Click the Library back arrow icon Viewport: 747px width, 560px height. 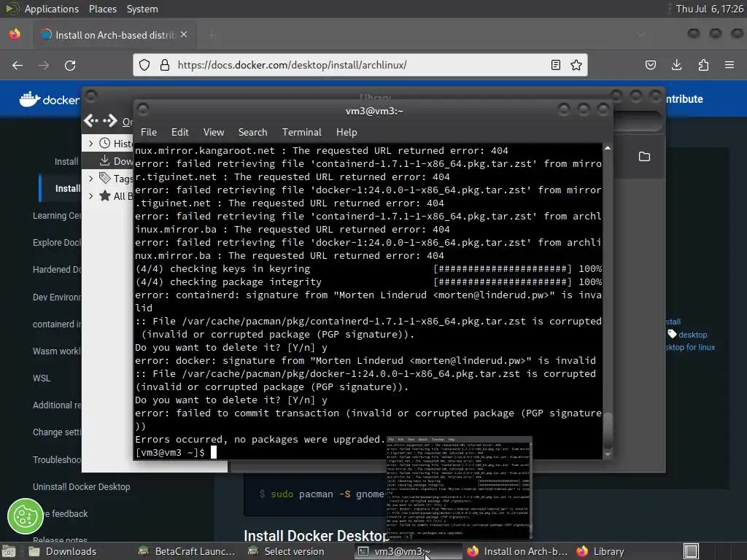click(x=91, y=121)
